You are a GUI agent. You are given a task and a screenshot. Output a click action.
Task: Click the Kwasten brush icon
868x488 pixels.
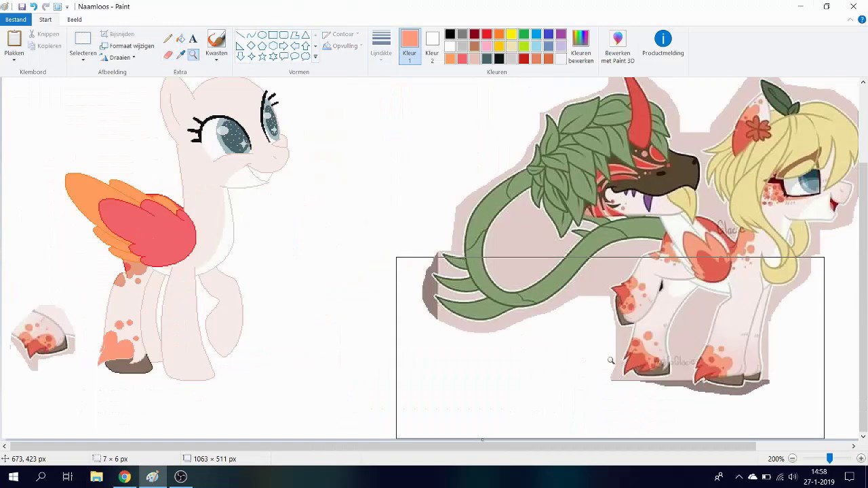pyautogui.click(x=216, y=39)
